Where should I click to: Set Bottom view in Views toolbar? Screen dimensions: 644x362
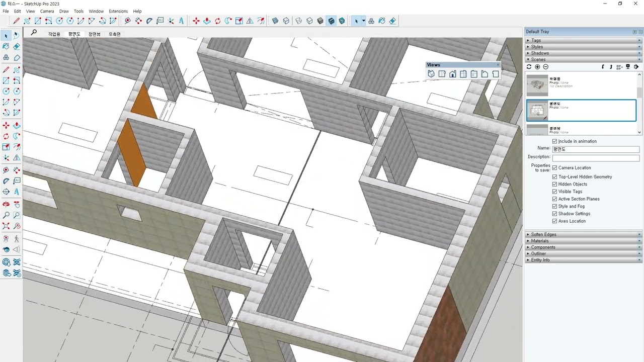pos(496,74)
